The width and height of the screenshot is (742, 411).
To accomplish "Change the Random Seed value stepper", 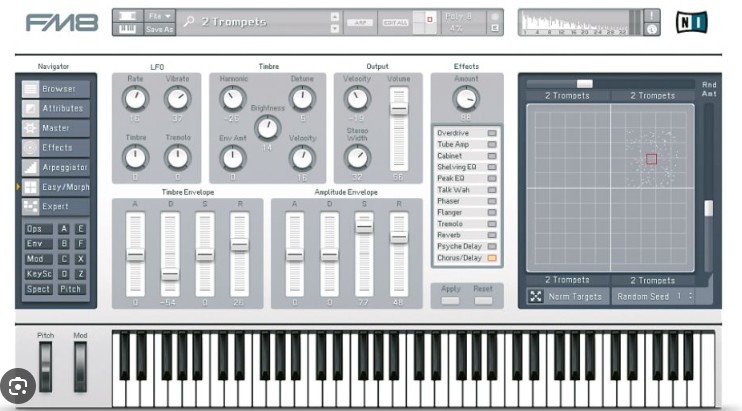I will point(690,297).
